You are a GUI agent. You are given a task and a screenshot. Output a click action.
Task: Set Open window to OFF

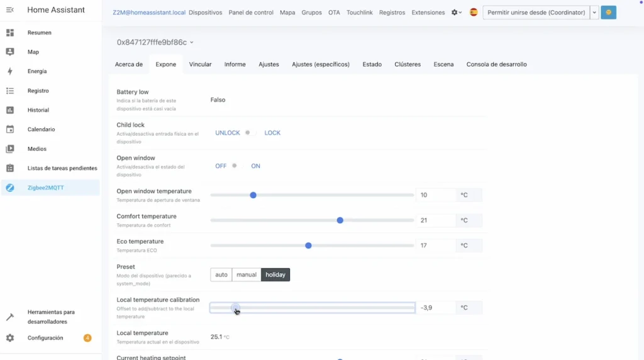tap(221, 166)
